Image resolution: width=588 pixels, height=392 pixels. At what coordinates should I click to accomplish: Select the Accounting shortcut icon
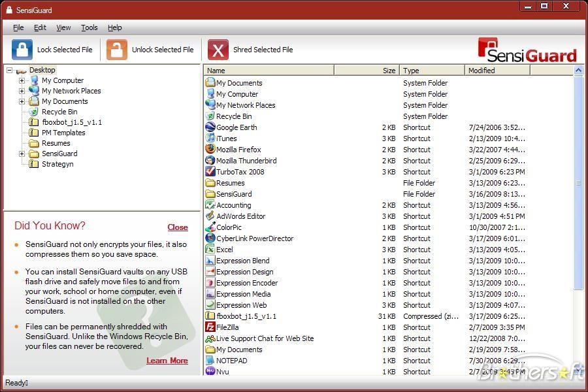(x=210, y=205)
